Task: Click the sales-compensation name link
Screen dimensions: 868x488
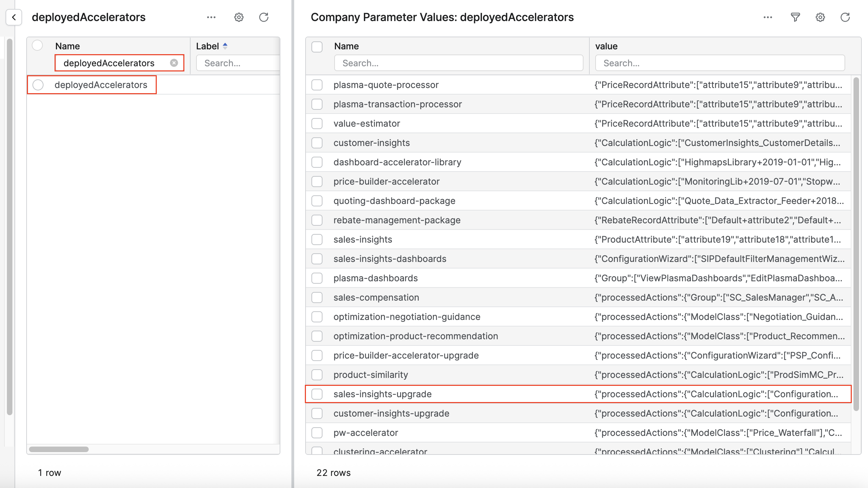Action: pyautogui.click(x=376, y=297)
